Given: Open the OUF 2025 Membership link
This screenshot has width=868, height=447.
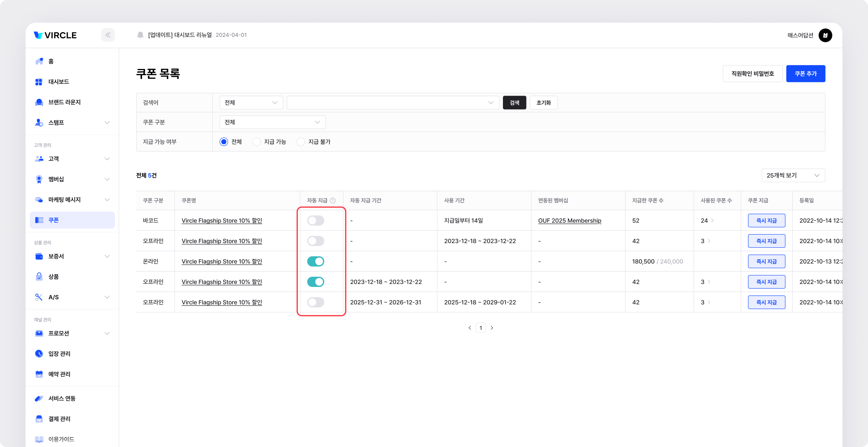Looking at the screenshot, I should [570, 221].
